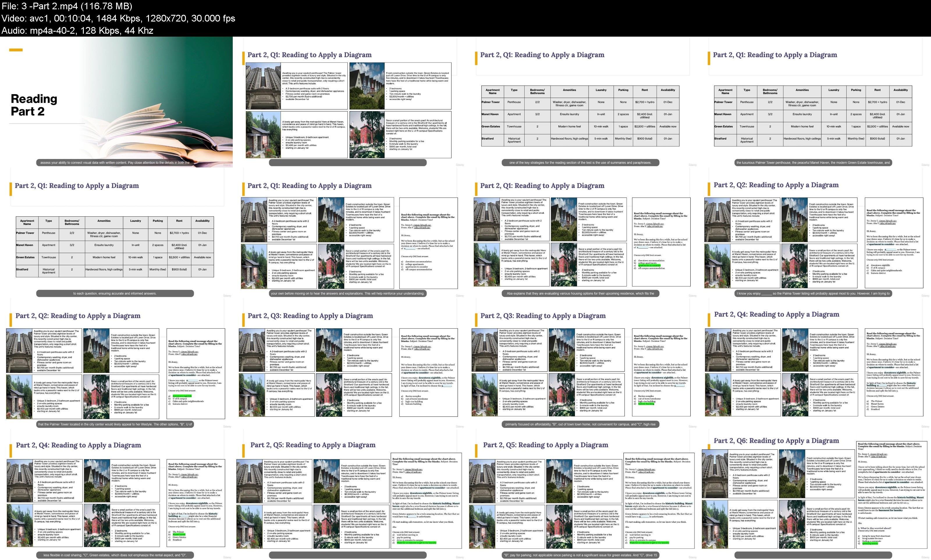The image size is (931, 560).
Task: Click the 'Reading Part 2' heading on the first slide
Action: click(x=34, y=105)
